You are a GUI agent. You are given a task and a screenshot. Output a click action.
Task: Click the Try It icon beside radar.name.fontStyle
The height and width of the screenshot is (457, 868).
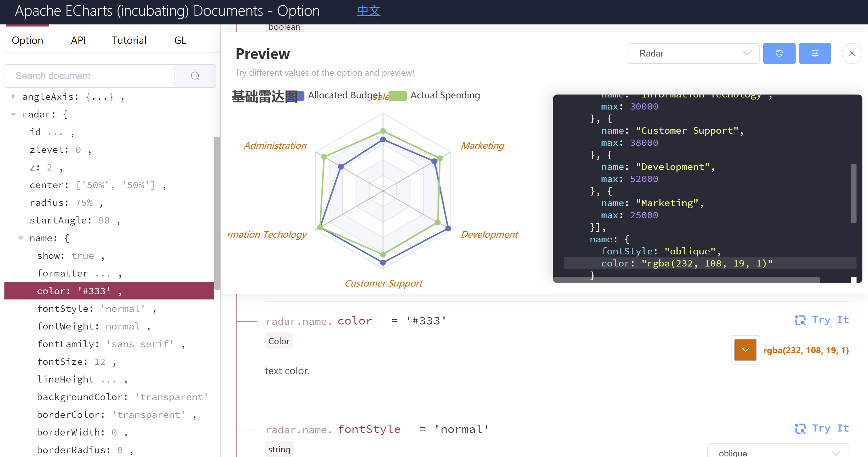pyautogui.click(x=801, y=428)
